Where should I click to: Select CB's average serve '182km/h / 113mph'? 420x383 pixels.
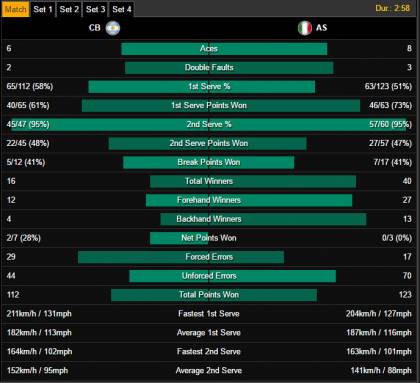(39, 333)
